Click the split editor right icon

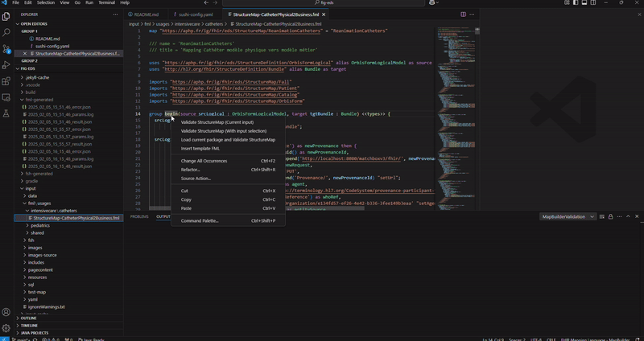[464, 14]
